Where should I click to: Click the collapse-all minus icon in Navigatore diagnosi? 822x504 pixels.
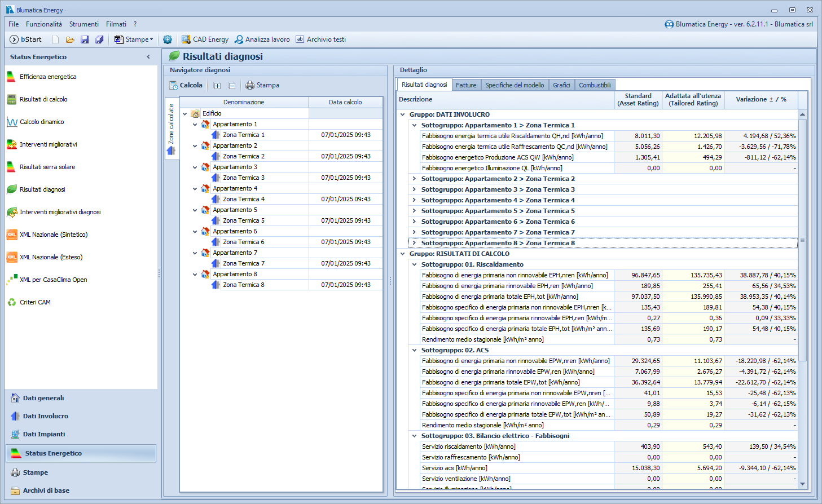[x=232, y=86]
